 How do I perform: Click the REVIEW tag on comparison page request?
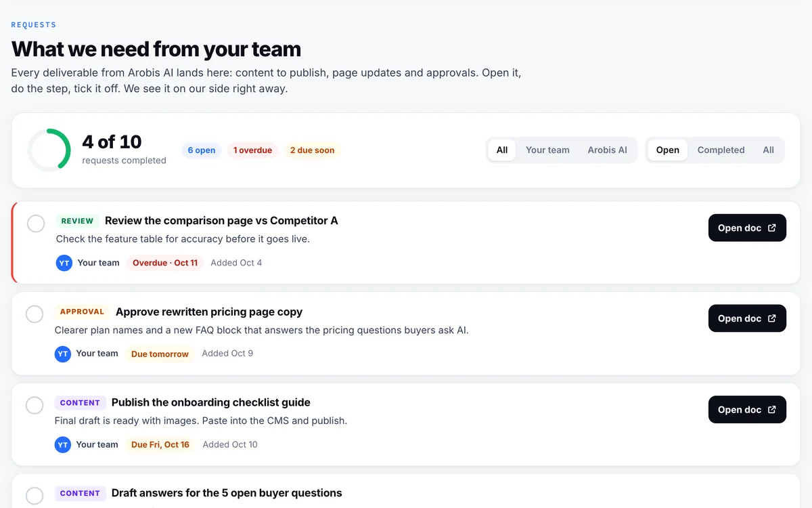tap(77, 221)
